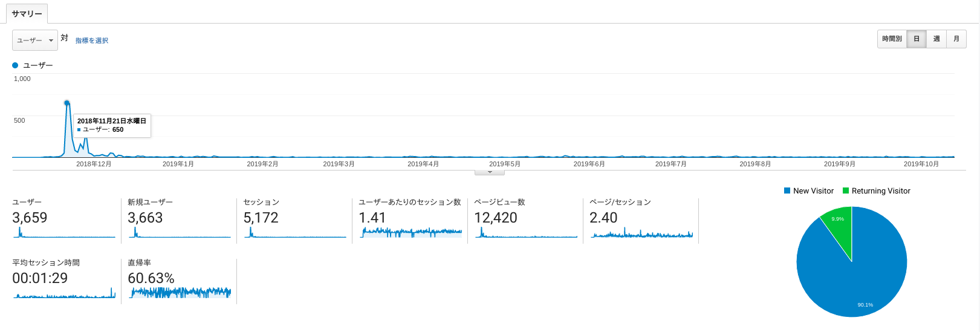
Task: Click the 新規ユーザー label
Action: 150,202
